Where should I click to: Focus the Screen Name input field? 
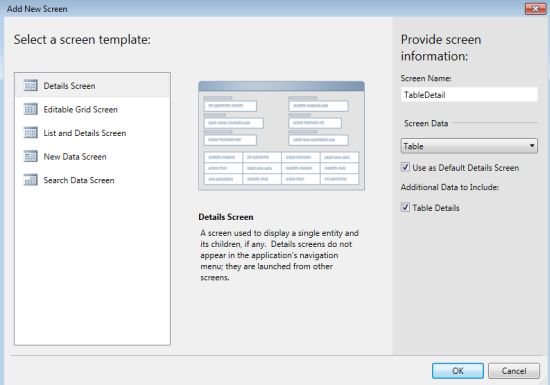[x=469, y=95]
